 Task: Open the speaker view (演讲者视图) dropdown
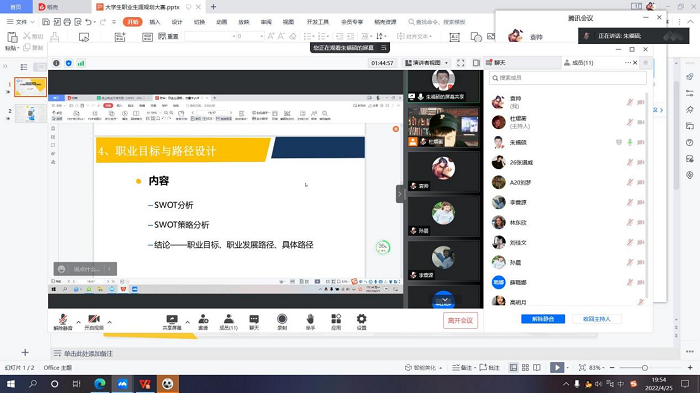click(x=427, y=63)
